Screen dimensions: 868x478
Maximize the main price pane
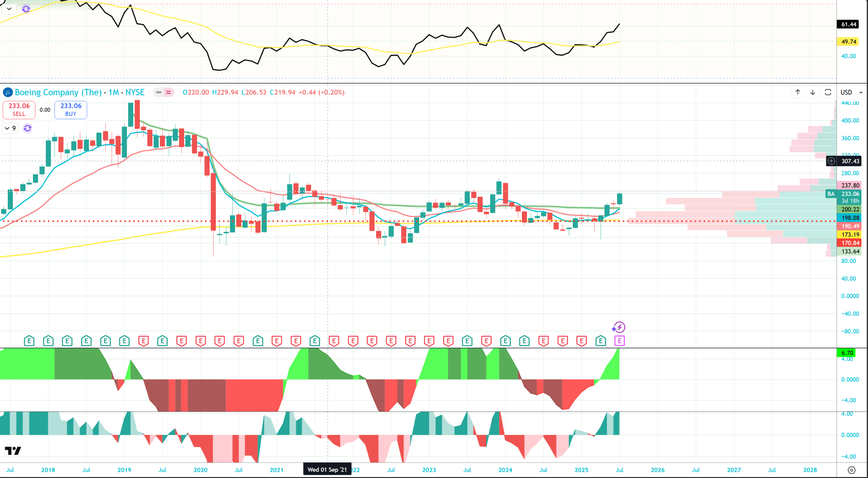(x=828, y=92)
